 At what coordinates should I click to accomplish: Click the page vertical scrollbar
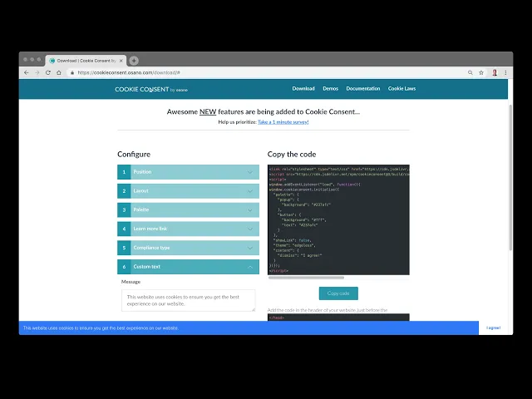click(x=510, y=177)
